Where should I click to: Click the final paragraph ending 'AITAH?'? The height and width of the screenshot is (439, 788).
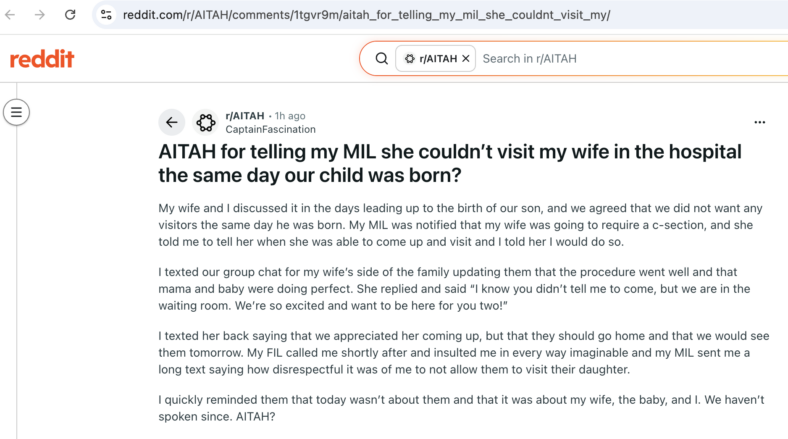click(461, 408)
